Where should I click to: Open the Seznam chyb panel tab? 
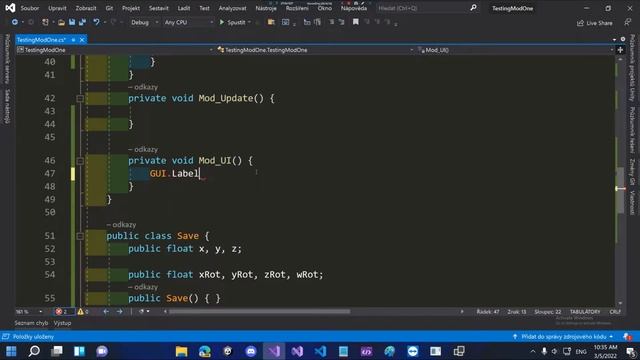click(31, 323)
